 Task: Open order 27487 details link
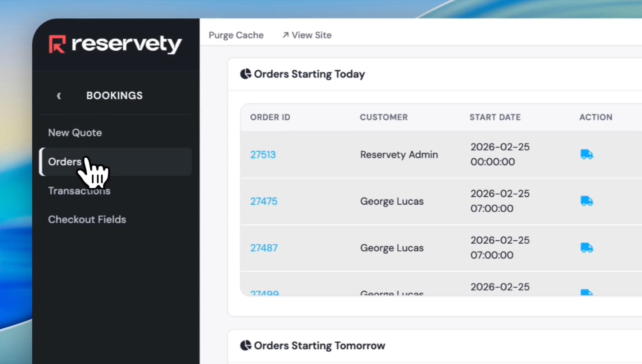(x=264, y=248)
